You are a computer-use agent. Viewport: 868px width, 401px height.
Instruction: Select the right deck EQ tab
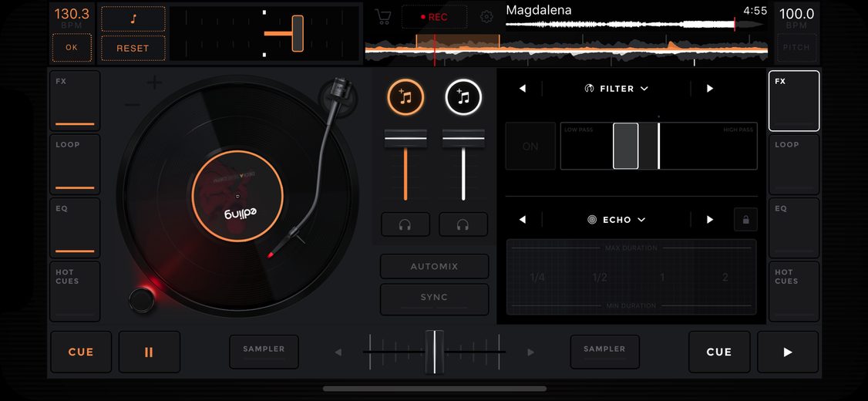[x=794, y=228]
